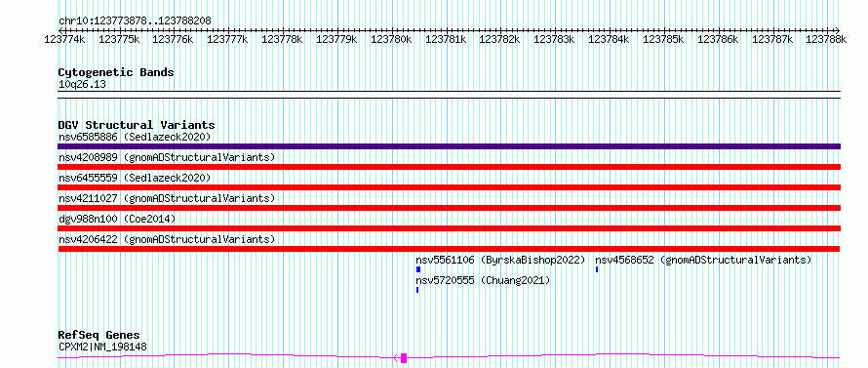Click the 123780k ruler label
The width and height of the screenshot is (868, 368).
[391, 39]
